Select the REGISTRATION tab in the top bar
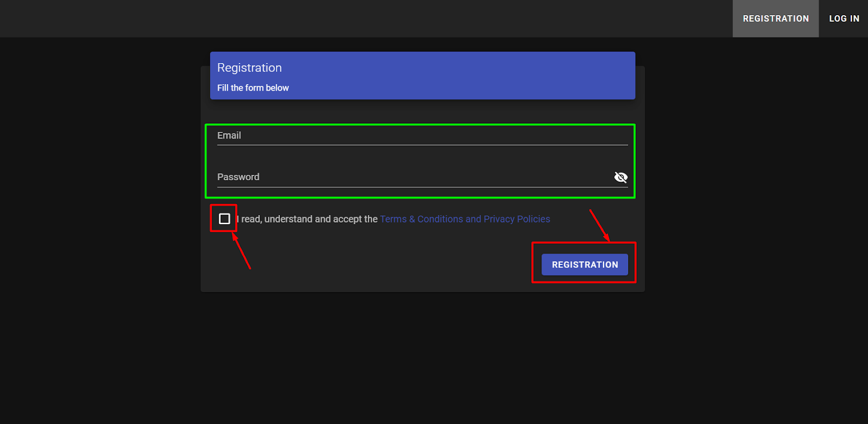 pyautogui.click(x=776, y=18)
